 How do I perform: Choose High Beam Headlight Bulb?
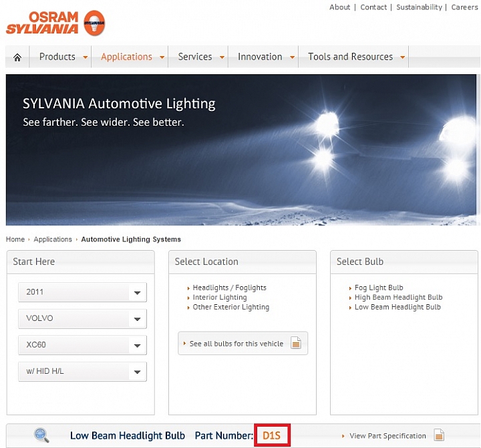(x=398, y=298)
